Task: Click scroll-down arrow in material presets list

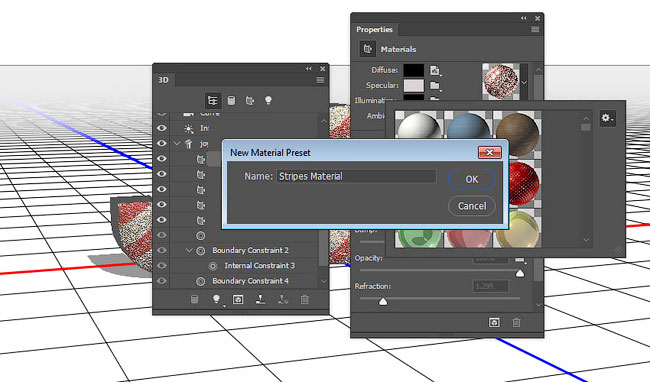Action: point(586,239)
